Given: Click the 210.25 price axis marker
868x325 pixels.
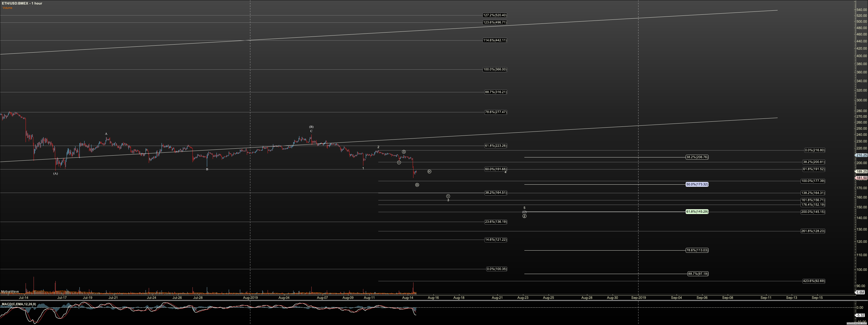Looking at the screenshot, I should click(861, 155).
